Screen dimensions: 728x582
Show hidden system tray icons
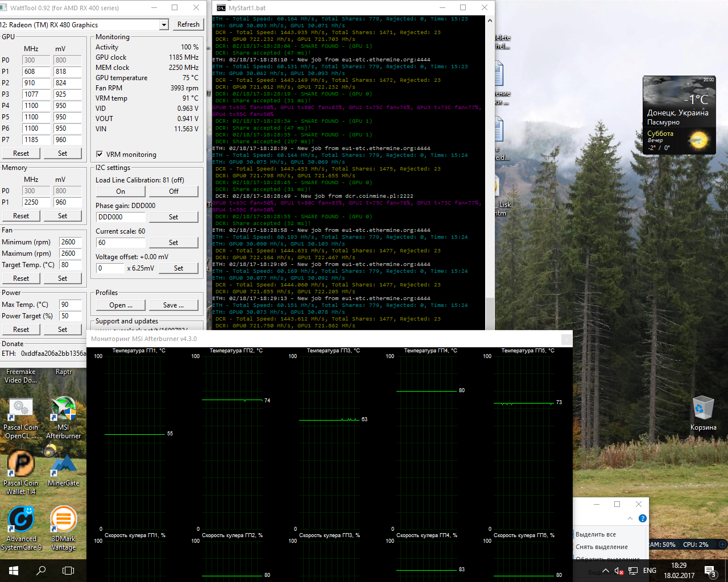pyautogui.click(x=606, y=571)
